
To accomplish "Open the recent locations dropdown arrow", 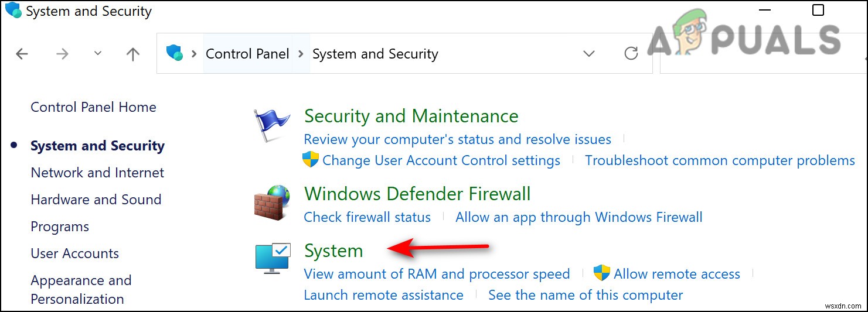I will click(x=98, y=54).
